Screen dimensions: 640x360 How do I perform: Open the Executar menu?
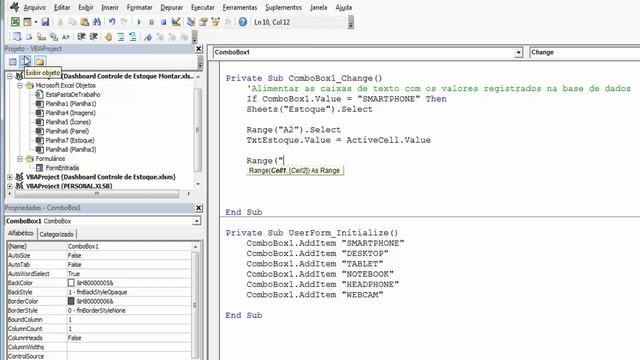(203, 7)
